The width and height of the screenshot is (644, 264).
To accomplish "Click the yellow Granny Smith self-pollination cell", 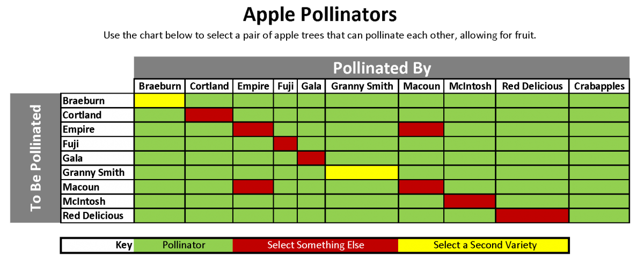I will (x=361, y=173).
